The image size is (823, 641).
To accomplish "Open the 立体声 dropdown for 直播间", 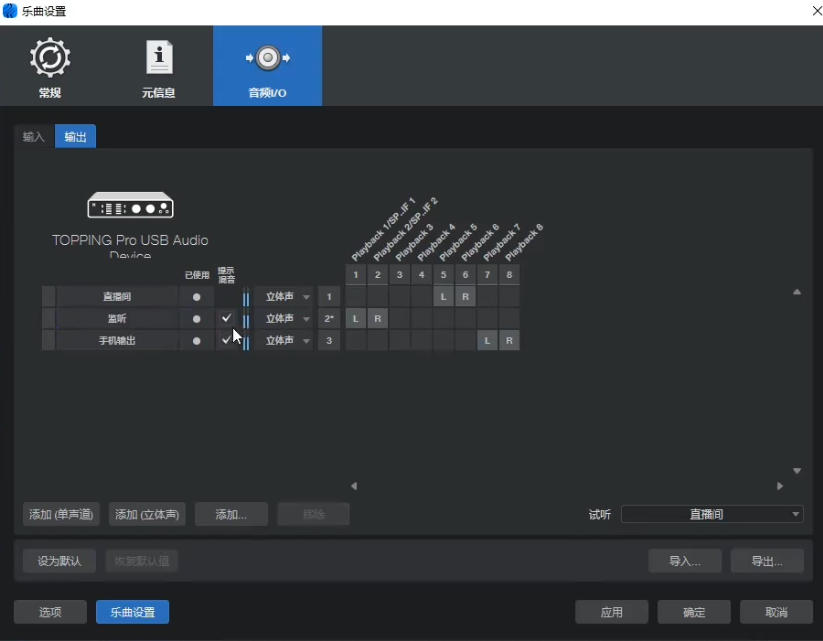I will click(283, 296).
